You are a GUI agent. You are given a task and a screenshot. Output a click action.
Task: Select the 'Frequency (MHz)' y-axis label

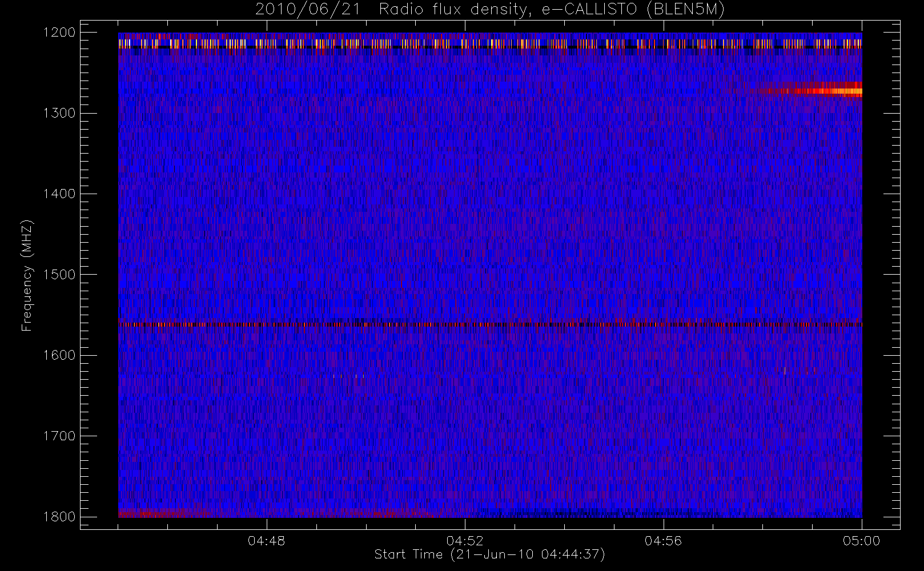pyautogui.click(x=26, y=275)
